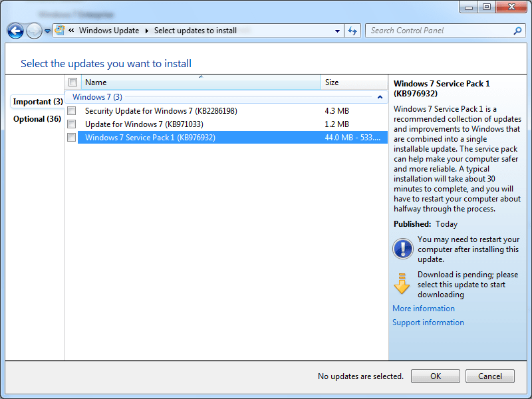Screen dimensions: 532x399
Task: Click the Control Panel icon in the address bar
Action: click(59, 30)
